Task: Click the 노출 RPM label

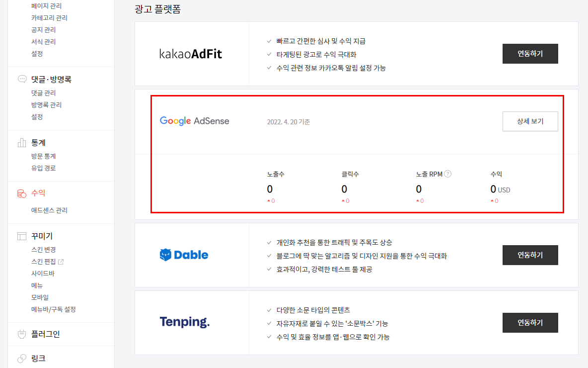Action: (429, 174)
